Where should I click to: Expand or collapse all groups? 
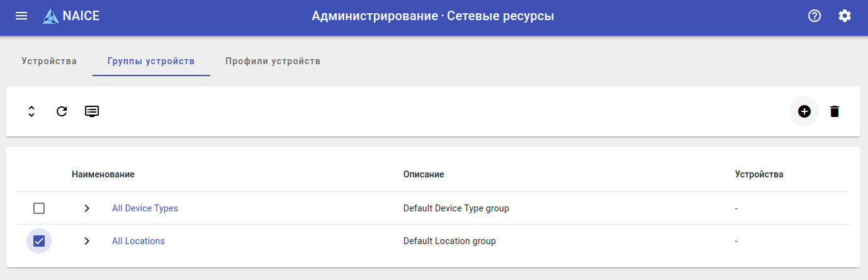[31, 111]
